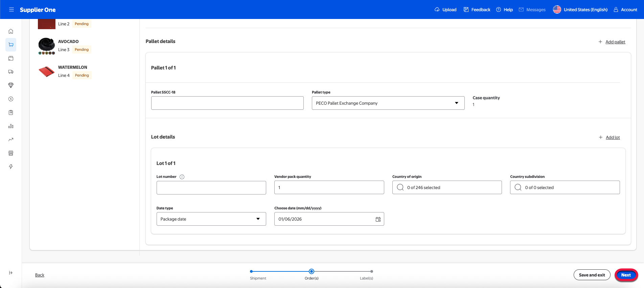The image size is (644, 288).
Task: Click the diamond icon in sidebar
Action: pyautogui.click(x=11, y=85)
